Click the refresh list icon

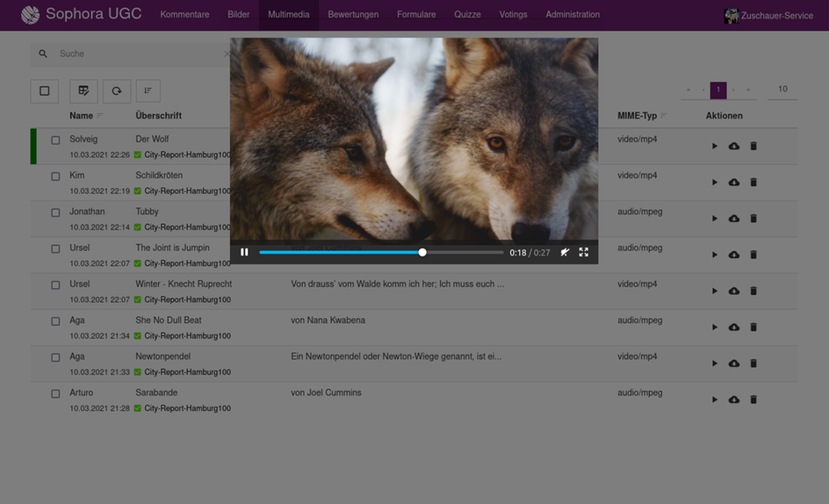pos(117,91)
